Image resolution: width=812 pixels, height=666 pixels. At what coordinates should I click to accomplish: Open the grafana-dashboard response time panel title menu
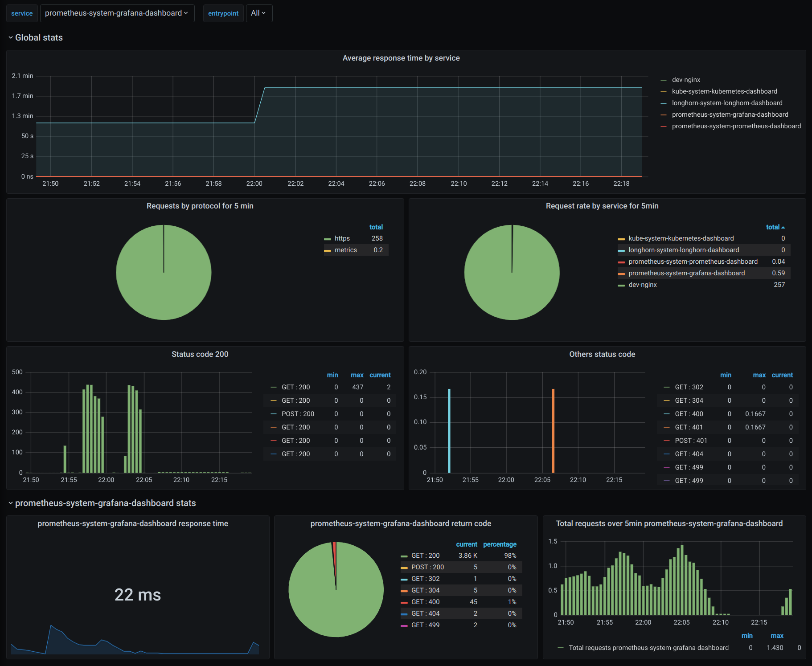point(133,524)
